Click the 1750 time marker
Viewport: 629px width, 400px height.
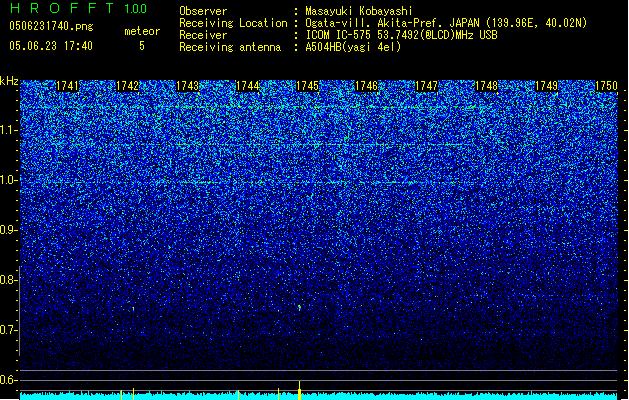pyautogui.click(x=606, y=86)
